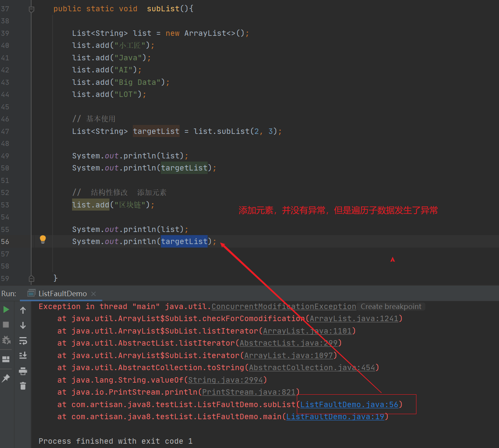Select the ListFaultDemo run tab
Screen dimensions: 499x448
tap(62, 293)
